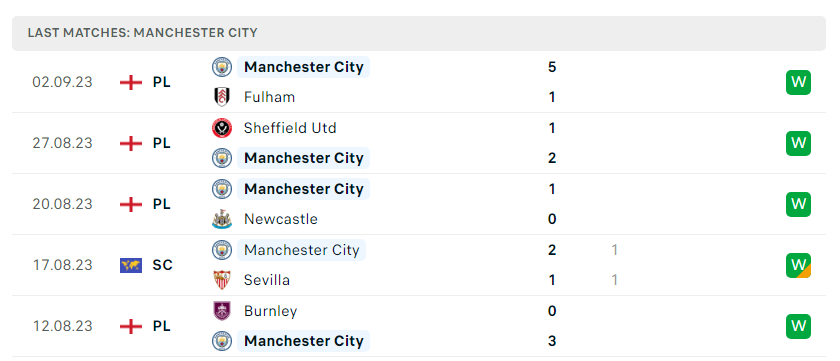Click the PL label on 12.08.23 row

click(x=161, y=326)
